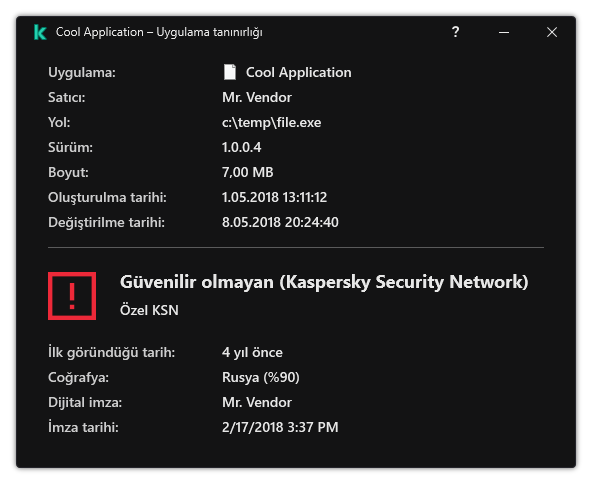592x484 pixels.
Task: Select creation date '1.05.2018 13:11:12'
Action: tap(274, 197)
